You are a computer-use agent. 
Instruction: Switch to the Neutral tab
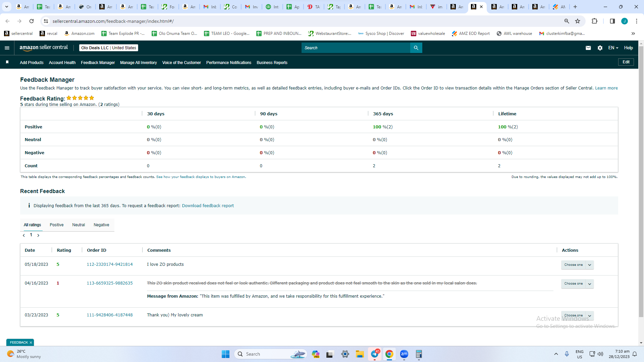coord(78,225)
